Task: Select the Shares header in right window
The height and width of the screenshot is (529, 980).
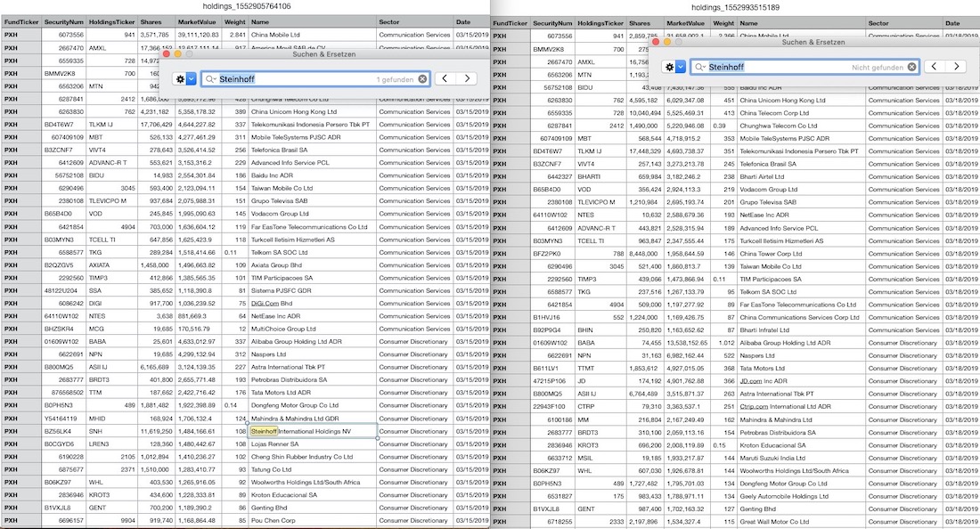Action: [x=644, y=23]
